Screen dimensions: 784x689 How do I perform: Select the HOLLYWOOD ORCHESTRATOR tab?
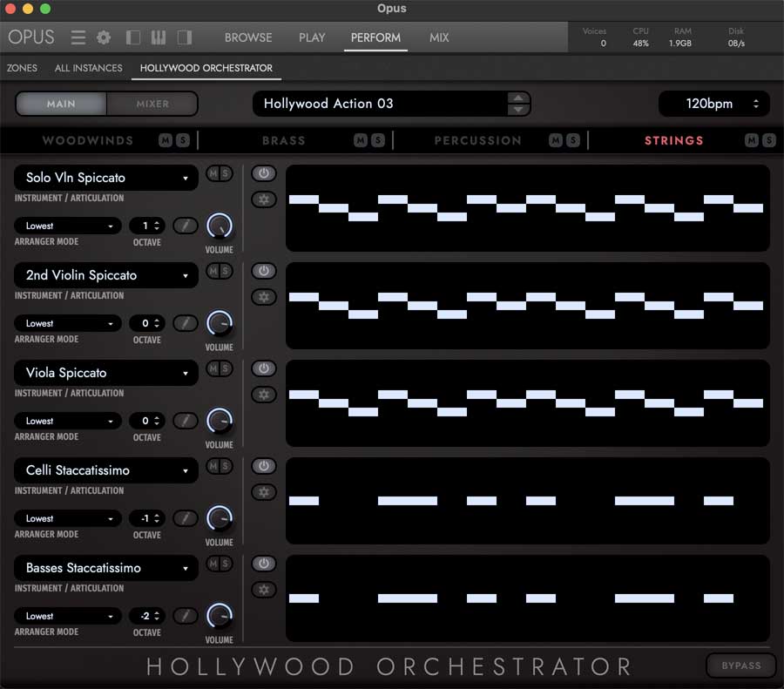coord(206,68)
